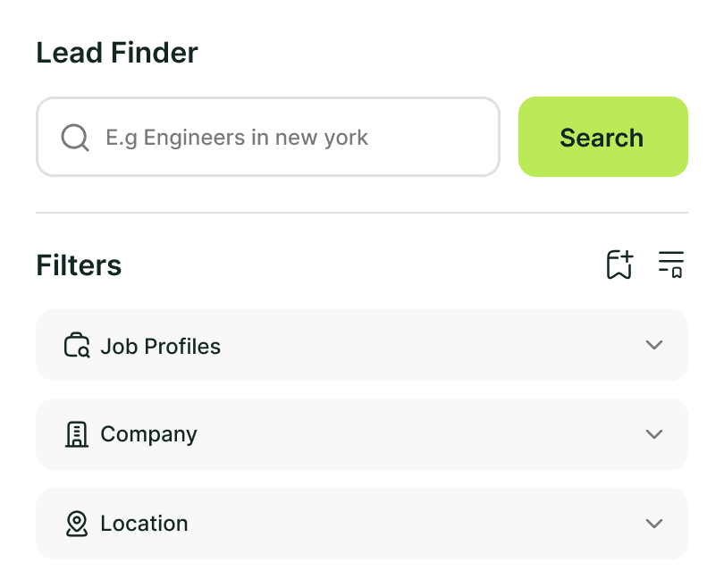The height and width of the screenshot is (588, 724).
Task: Select the Location filter row
Action: coord(361,524)
